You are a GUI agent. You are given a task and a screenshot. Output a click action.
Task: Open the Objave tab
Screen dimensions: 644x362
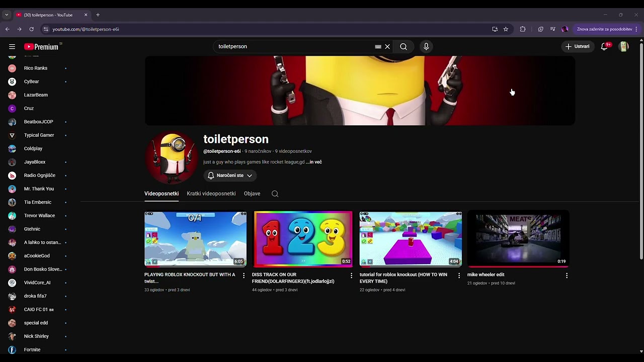pyautogui.click(x=252, y=194)
